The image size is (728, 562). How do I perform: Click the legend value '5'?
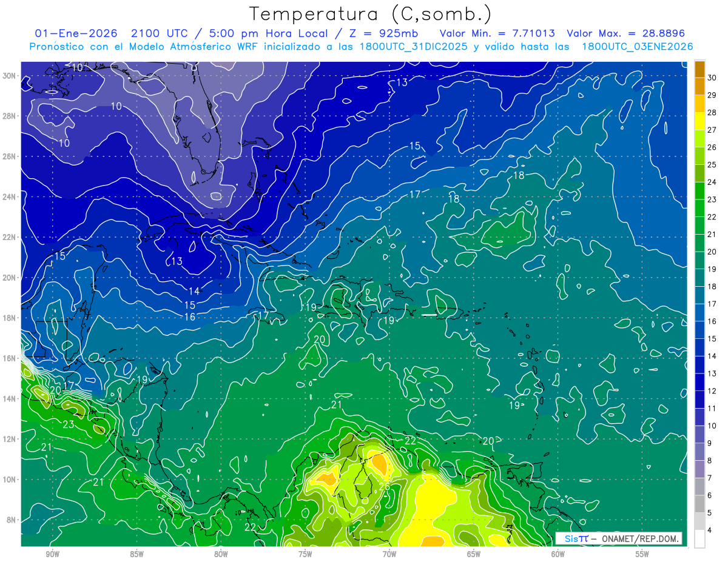710,513
